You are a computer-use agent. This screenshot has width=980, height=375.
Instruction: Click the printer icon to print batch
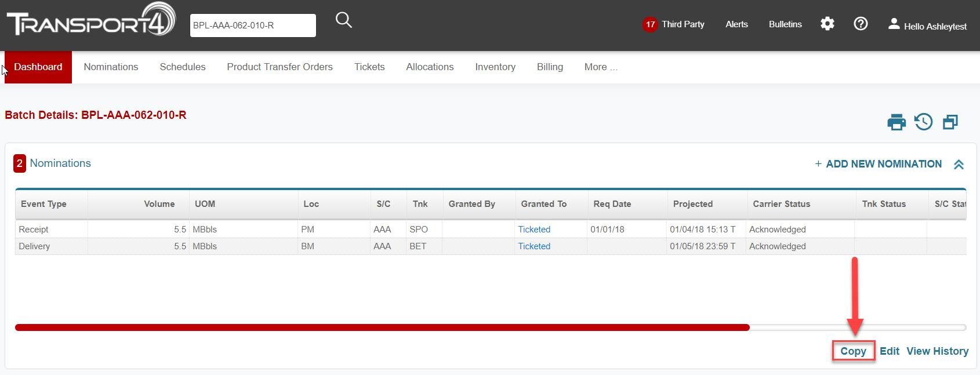tap(896, 122)
